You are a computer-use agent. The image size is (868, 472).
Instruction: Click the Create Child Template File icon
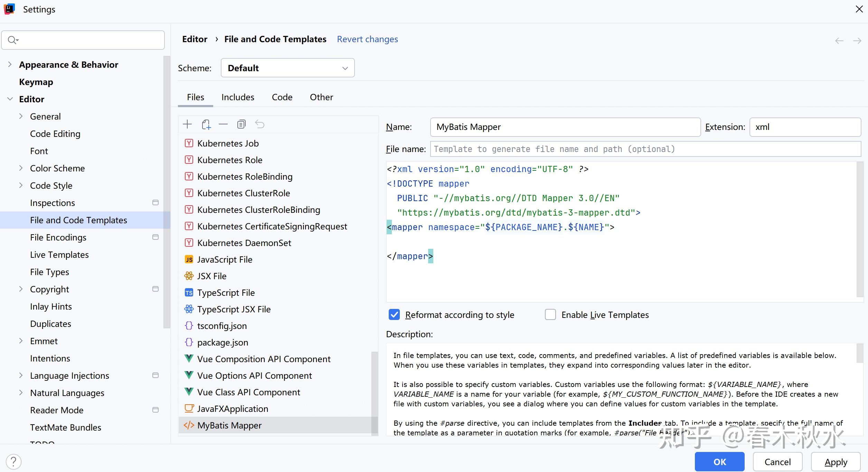(206, 124)
